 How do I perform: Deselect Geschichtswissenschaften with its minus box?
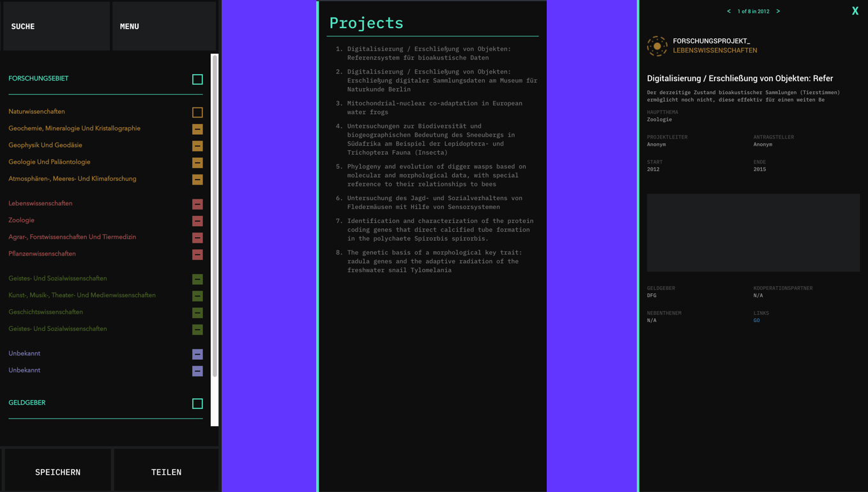click(197, 312)
